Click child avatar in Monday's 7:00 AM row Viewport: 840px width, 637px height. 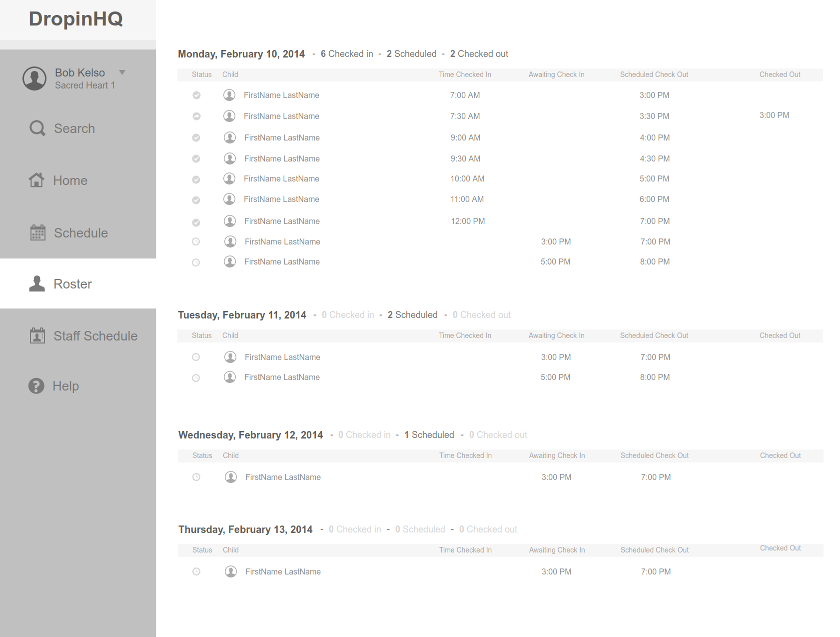tap(229, 95)
